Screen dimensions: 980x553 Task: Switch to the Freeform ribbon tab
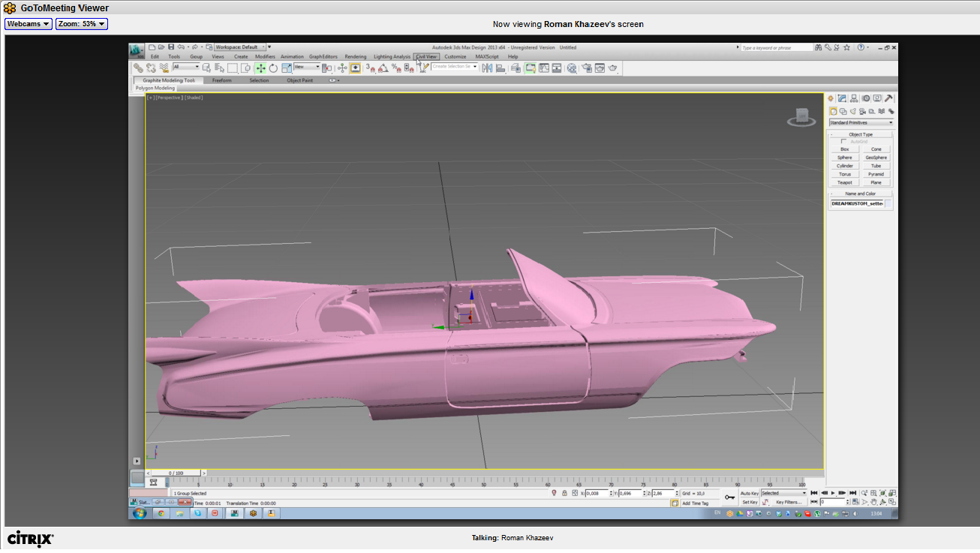point(221,80)
